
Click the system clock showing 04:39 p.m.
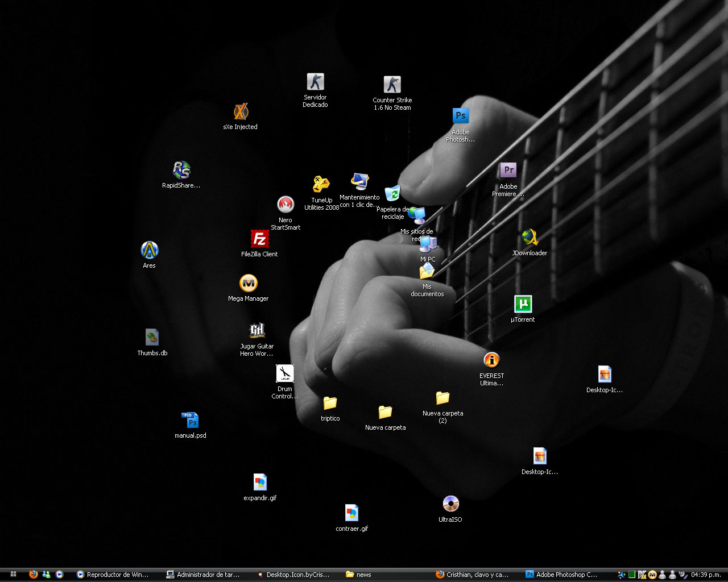click(706, 575)
